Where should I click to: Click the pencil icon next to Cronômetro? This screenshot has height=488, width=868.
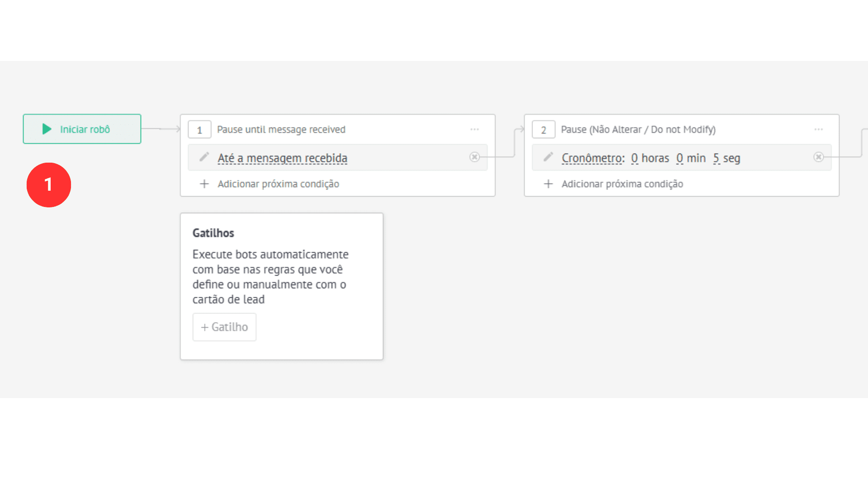tap(548, 157)
